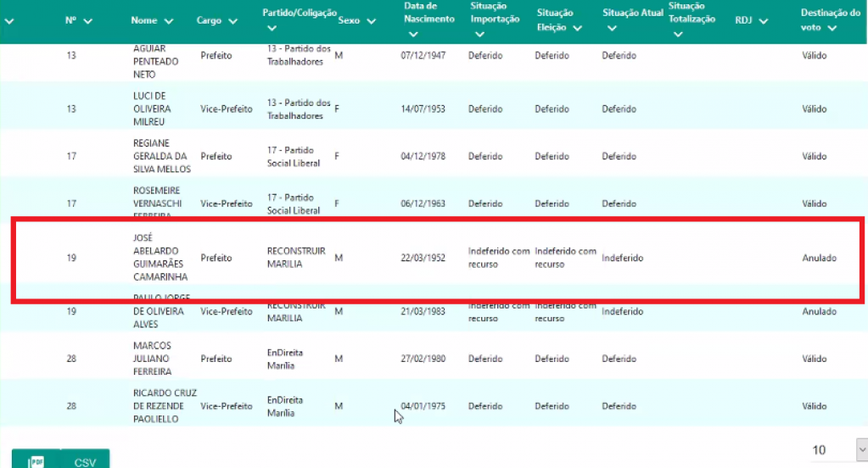Screen dimensions: 868x468
Task: Open Destinação do voto column chevron
Action: pyautogui.click(x=832, y=28)
